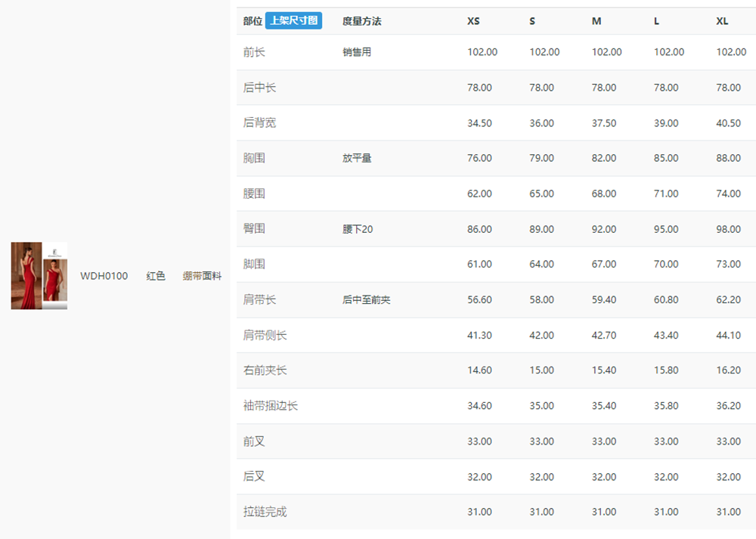The image size is (756, 539).
Task: Click the XS size column header
Action: [x=473, y=21]
